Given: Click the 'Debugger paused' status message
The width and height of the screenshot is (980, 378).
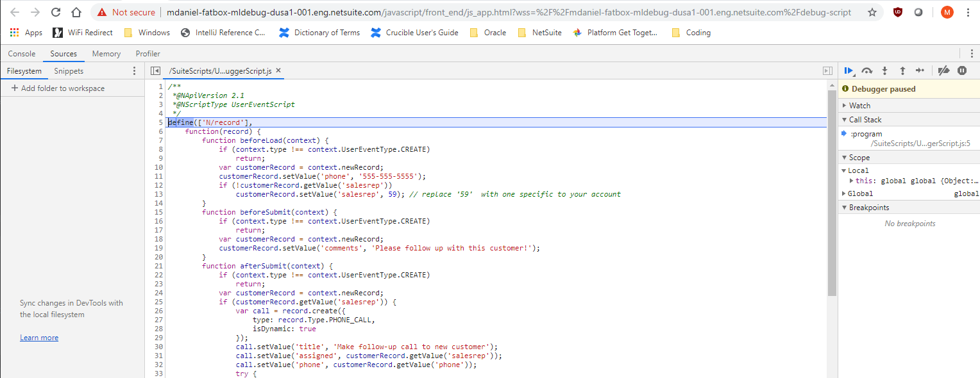Looking at the screenshot, I should 883,89.
